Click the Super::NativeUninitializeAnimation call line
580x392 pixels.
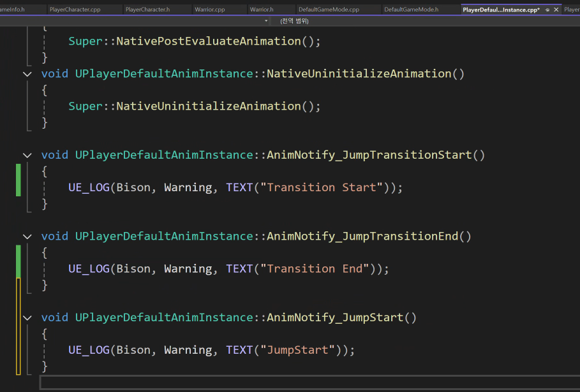[194, 106]
